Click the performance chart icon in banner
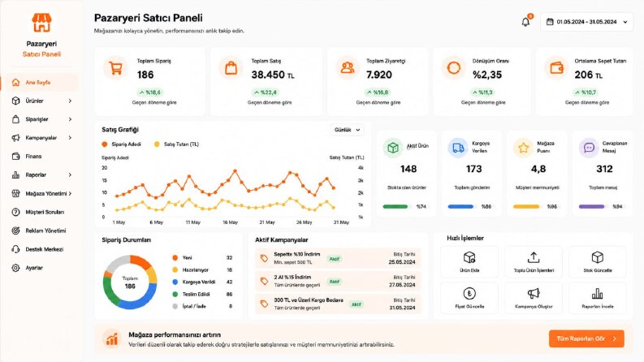The height and width of the screenshot is (362, 644). click(x=112, y=338)
